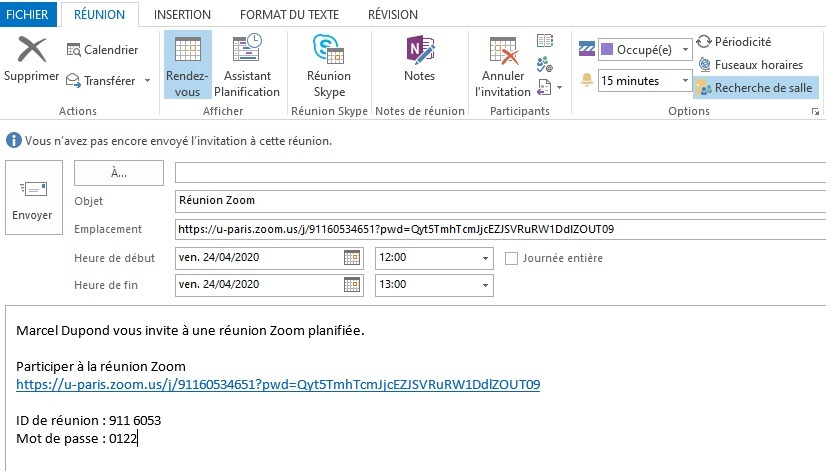Open the Transférer dropdown arrow

point(148,80)
